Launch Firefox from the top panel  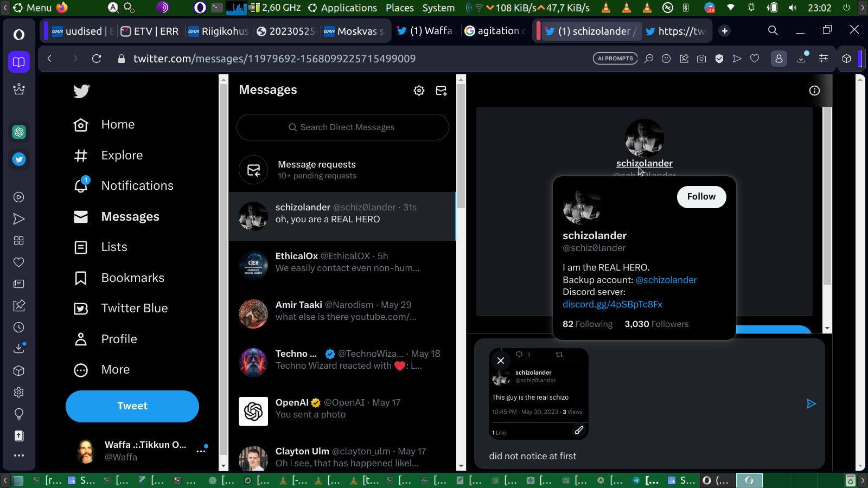[x=62, y=8]
